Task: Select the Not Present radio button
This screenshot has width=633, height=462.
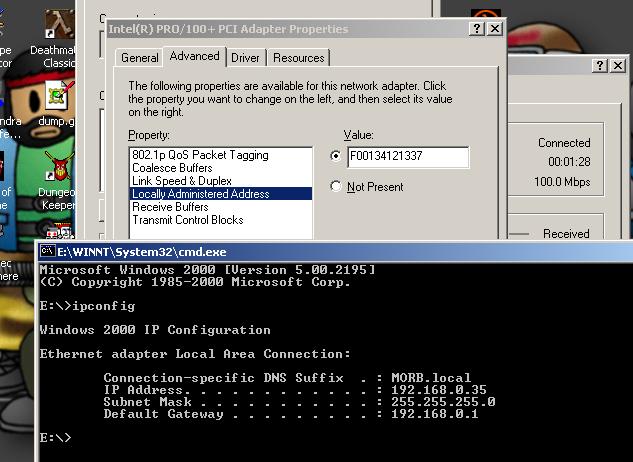Action: pyautogui.click(x=335, y=186)
